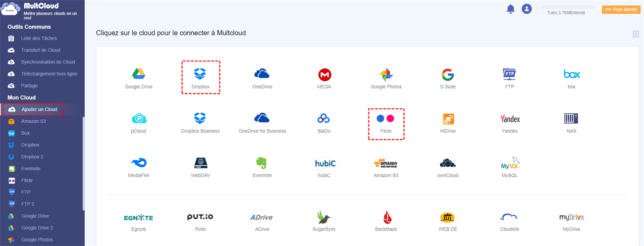644x246 pixels.
Task: Click the Plan illimité button
Action: (621, 9)
